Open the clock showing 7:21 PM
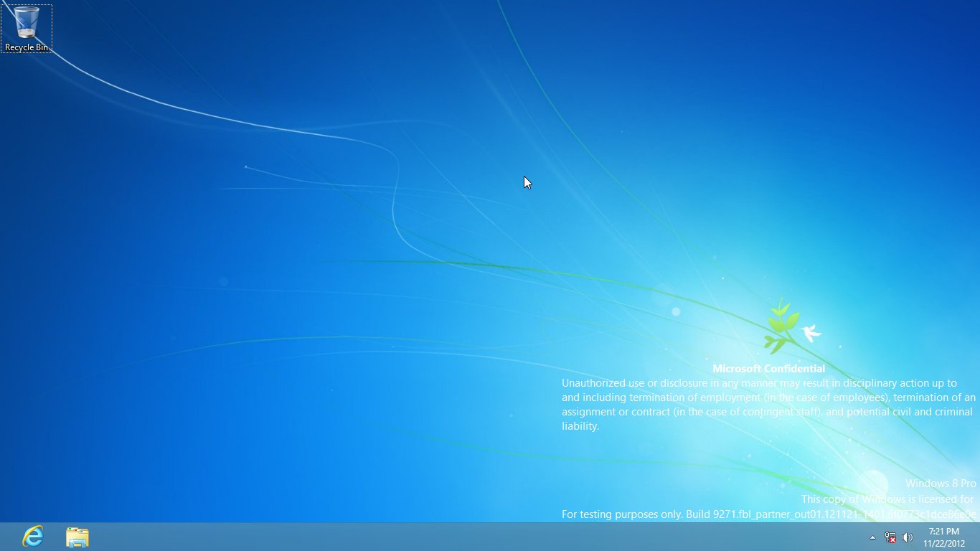 pos(943,537)
